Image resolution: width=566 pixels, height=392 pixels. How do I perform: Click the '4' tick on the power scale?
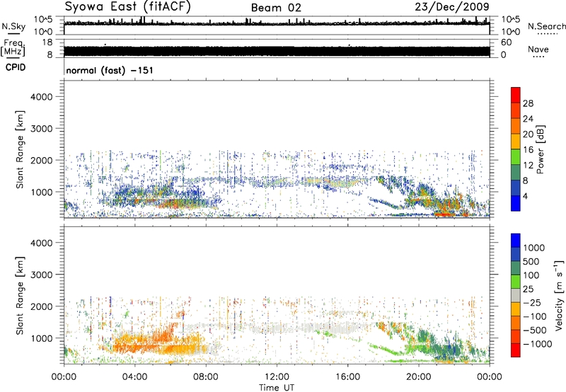point(525,196)
